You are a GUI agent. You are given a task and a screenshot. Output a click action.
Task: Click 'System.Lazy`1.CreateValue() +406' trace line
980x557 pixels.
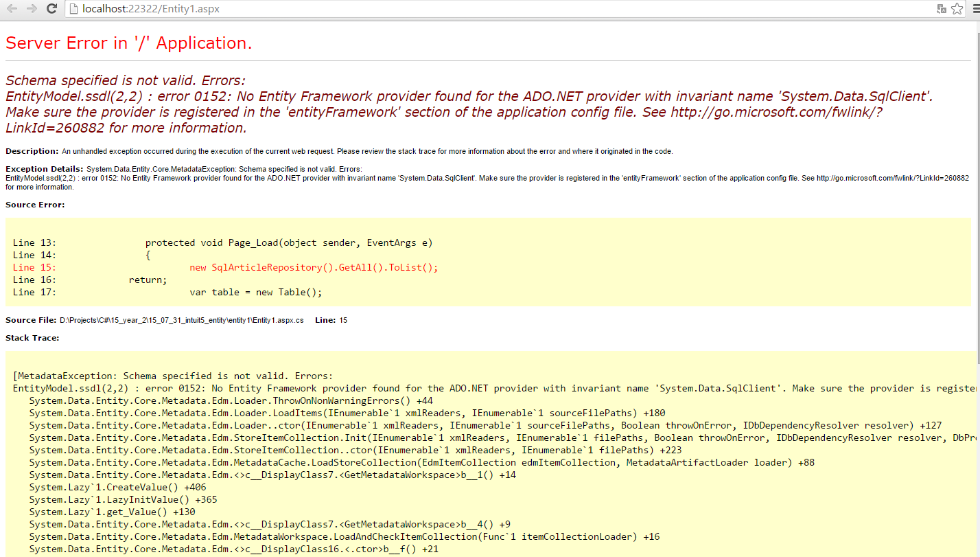click(x=118, y=487)
